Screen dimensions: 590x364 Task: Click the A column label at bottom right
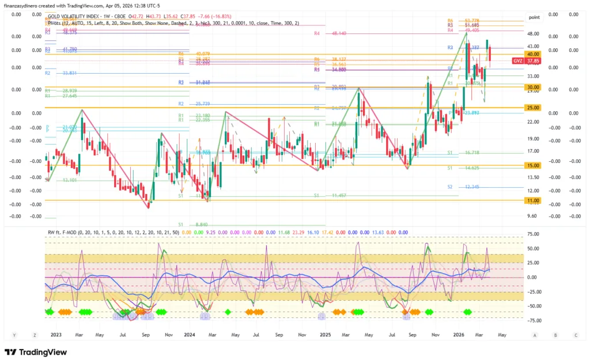tap(535, 335)
